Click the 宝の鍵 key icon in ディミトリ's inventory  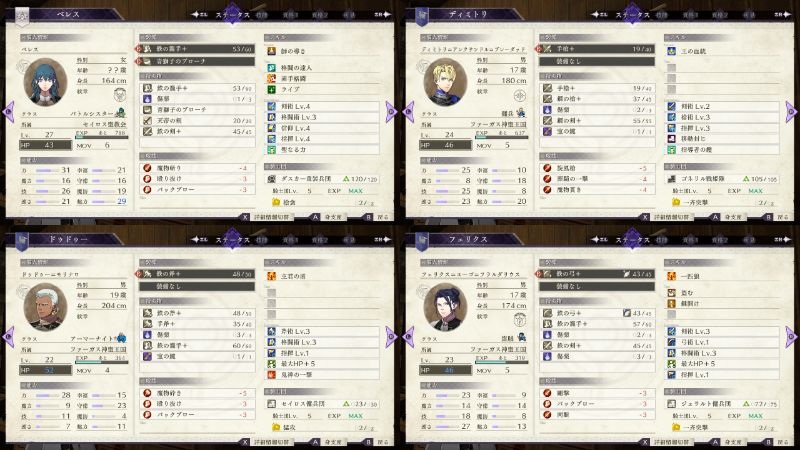tap(547, 132)
